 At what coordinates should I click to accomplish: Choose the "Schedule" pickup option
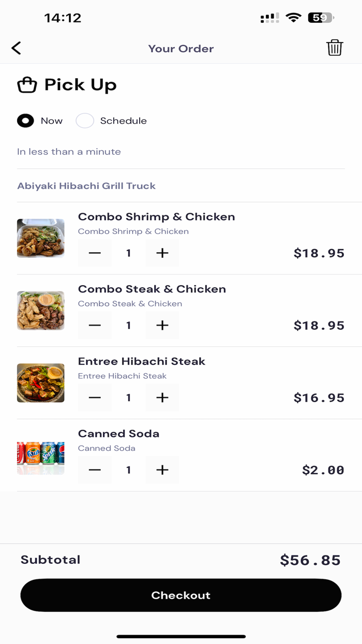[84, 121]
